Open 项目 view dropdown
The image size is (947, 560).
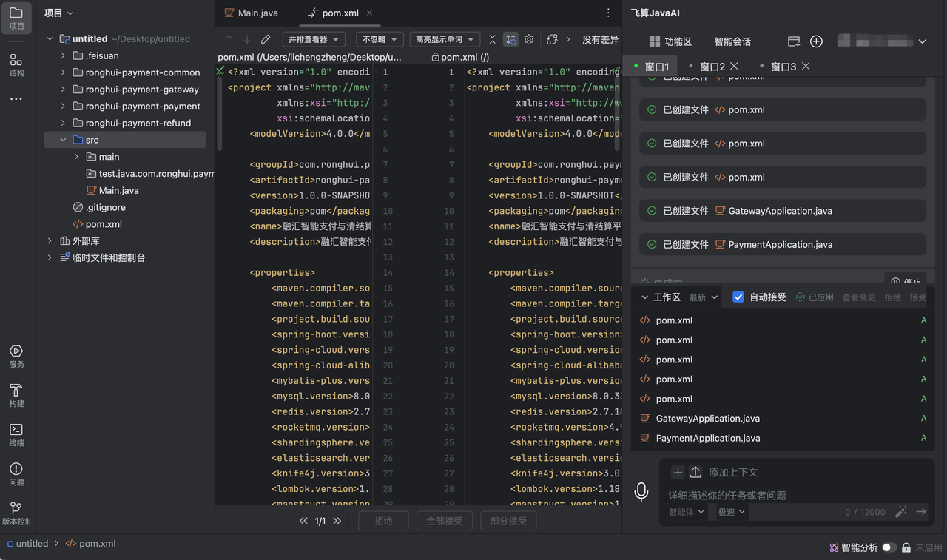tap(58, 13)
